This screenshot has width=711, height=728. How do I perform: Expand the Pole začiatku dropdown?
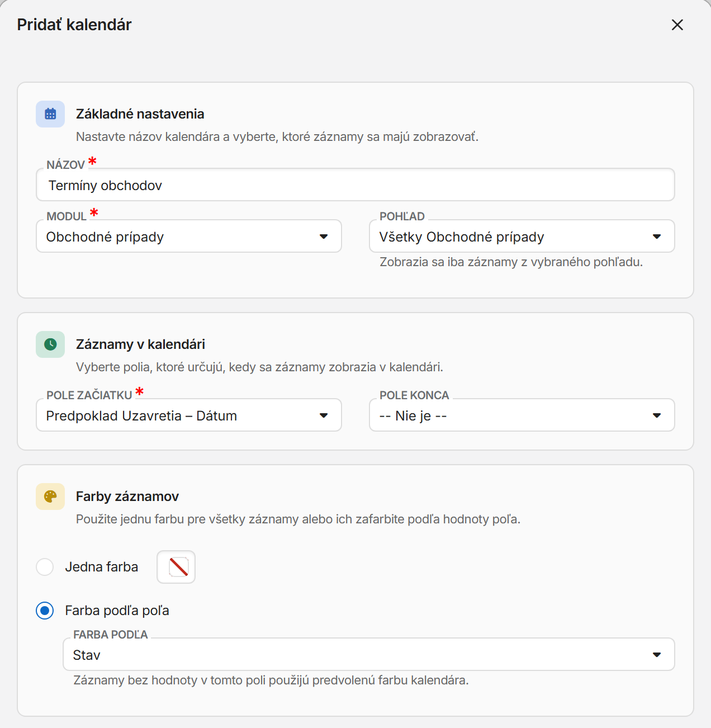click(x=189, y=415)
